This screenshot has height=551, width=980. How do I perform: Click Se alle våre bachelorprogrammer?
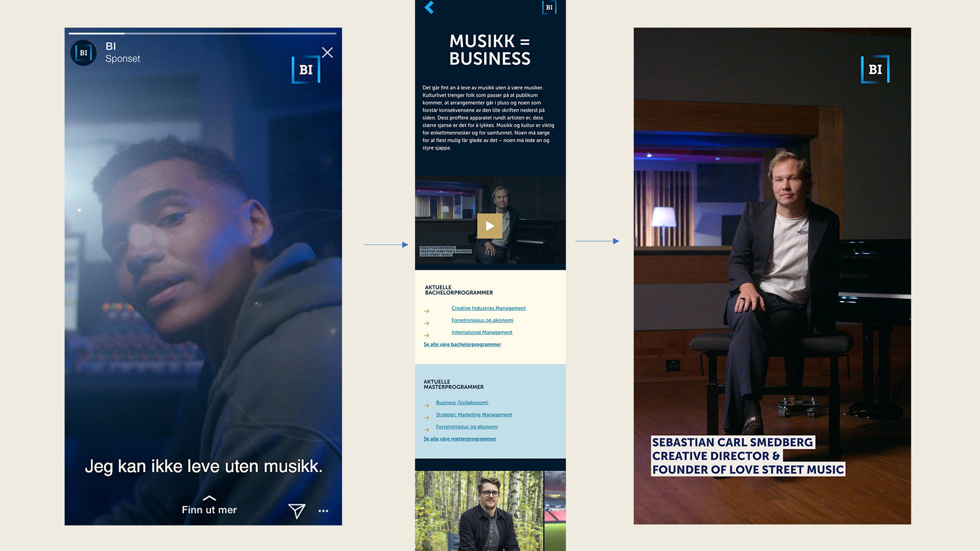[x=462, y=344]
